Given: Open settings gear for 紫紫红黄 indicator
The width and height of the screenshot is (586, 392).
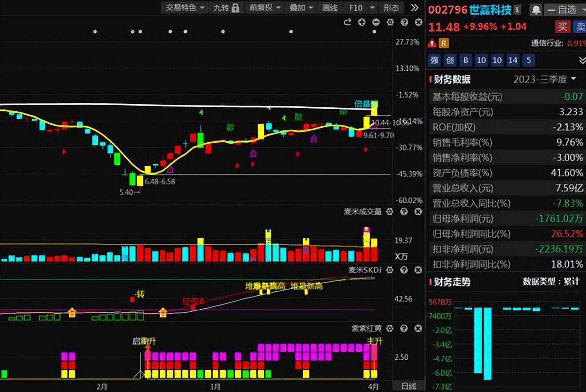Looking at the screenshot, I should click(x=390, y=329).
